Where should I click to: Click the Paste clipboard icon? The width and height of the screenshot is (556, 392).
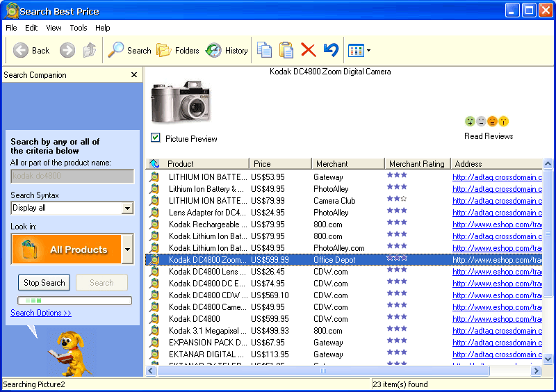pos(286,50)
